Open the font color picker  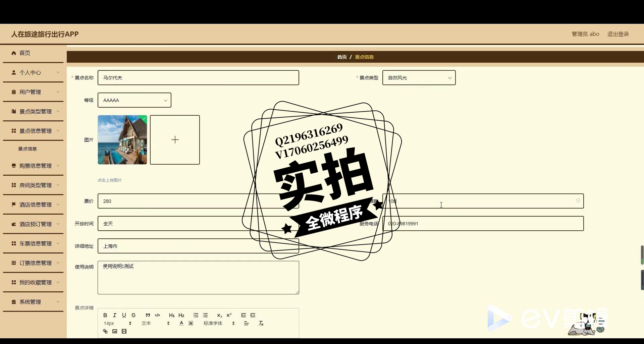[x=181, y=323]
